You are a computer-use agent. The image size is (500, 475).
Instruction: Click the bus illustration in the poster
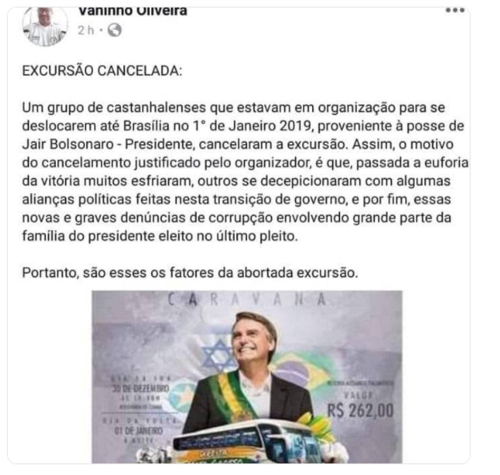pos(247,440)
